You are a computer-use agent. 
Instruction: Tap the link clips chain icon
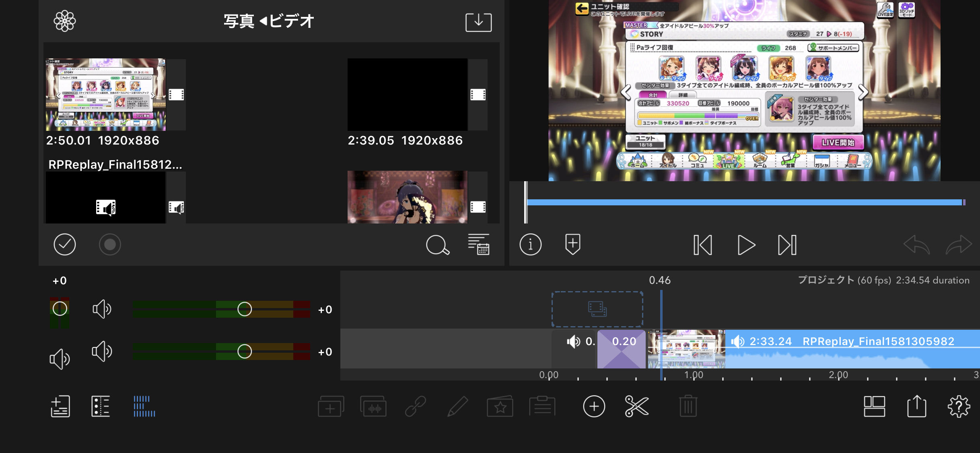pos(415,406)
